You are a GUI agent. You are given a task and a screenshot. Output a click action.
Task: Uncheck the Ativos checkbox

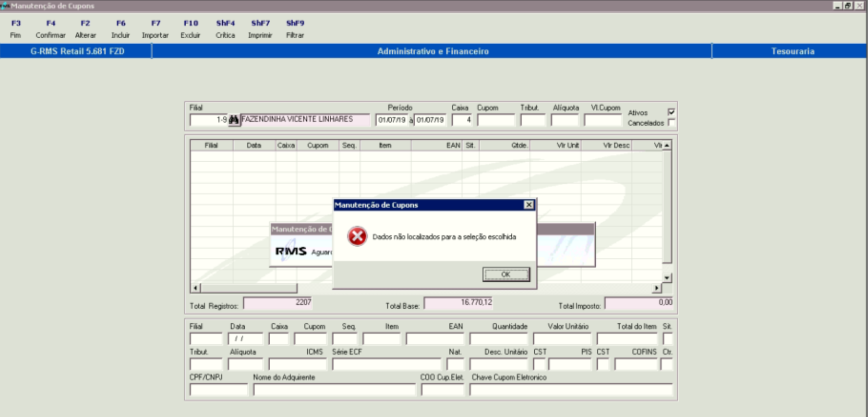click(671, 112)
